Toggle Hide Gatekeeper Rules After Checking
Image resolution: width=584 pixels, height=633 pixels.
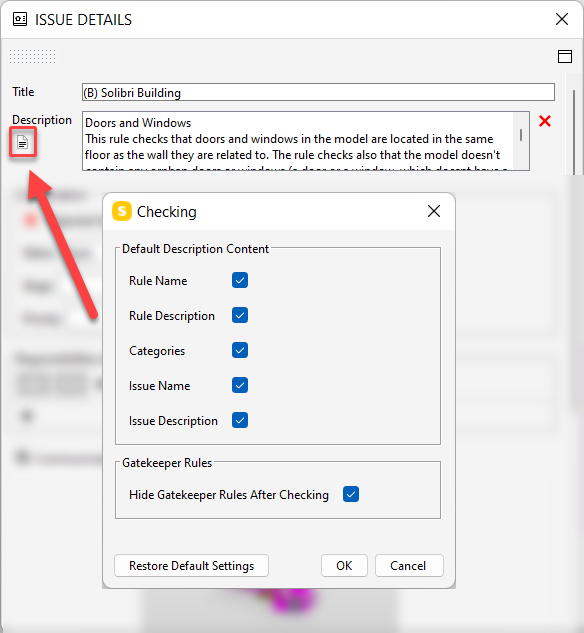(351, 494)
